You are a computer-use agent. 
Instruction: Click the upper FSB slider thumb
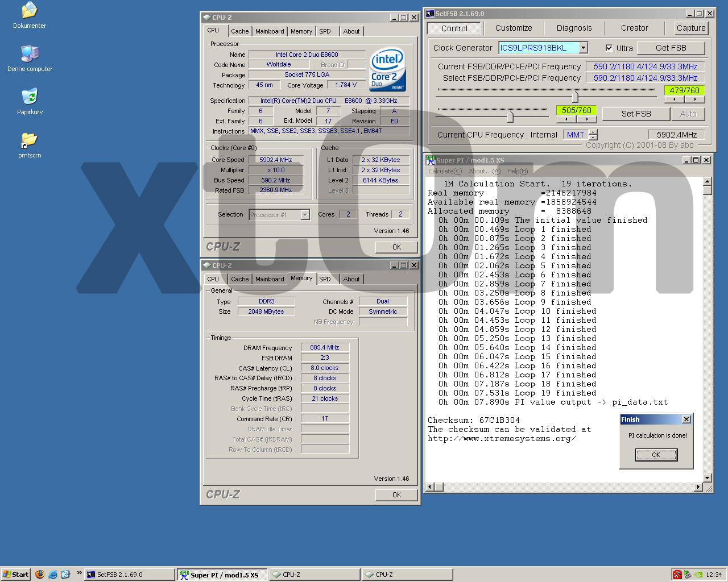click(575, 97)
